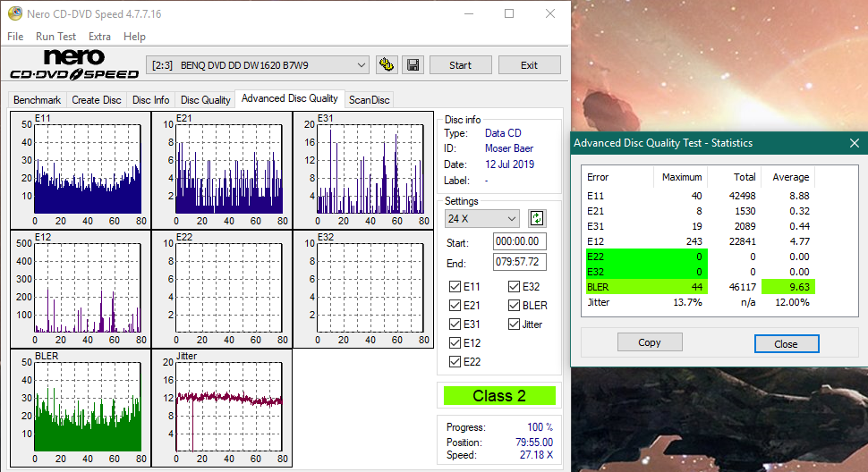Click the E31 error graph
868x472 pixels.
363,170
